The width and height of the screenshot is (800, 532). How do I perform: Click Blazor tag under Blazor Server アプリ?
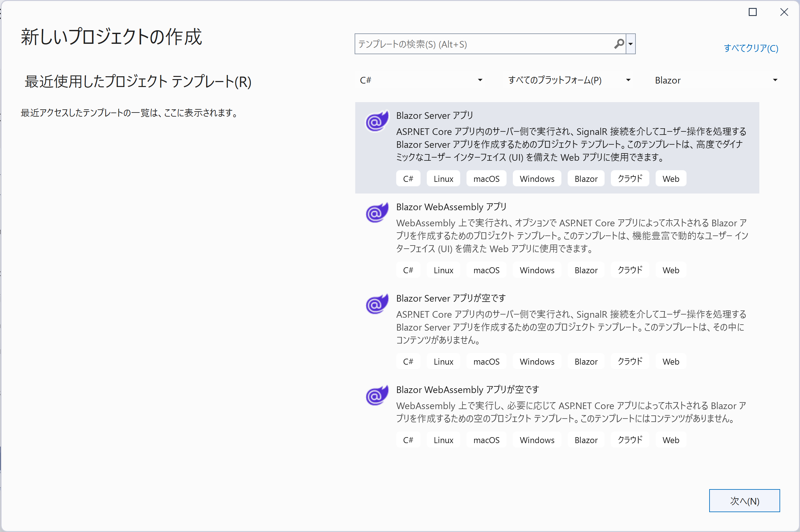(586, 178)
